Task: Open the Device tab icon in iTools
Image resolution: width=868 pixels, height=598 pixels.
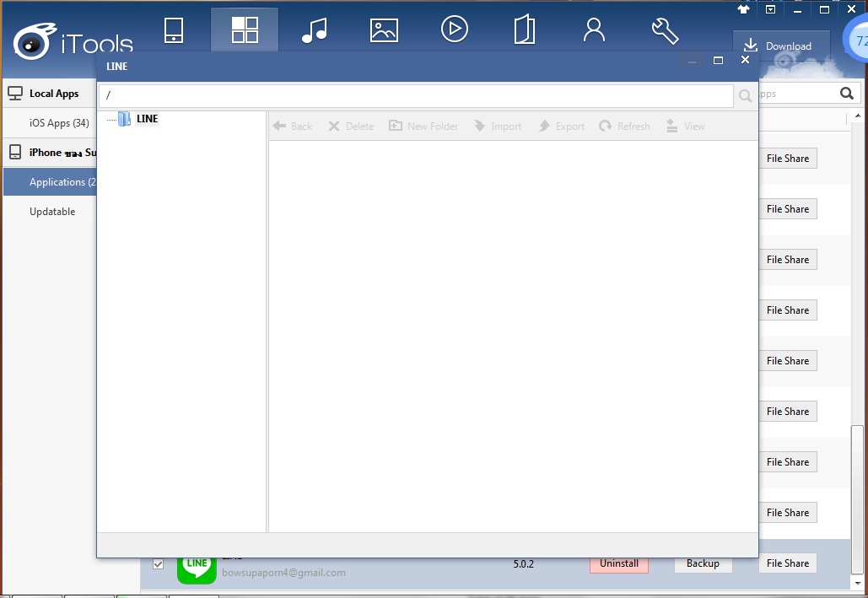Action: click(x=174, y=30)
